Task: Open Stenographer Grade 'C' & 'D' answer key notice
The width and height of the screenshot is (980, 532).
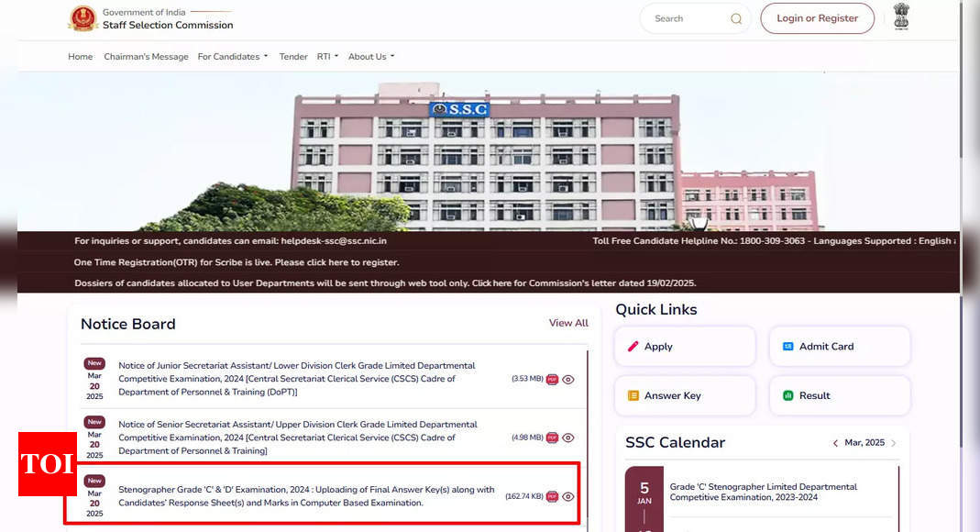Action: pyautogui.click(x=306, y=496)
